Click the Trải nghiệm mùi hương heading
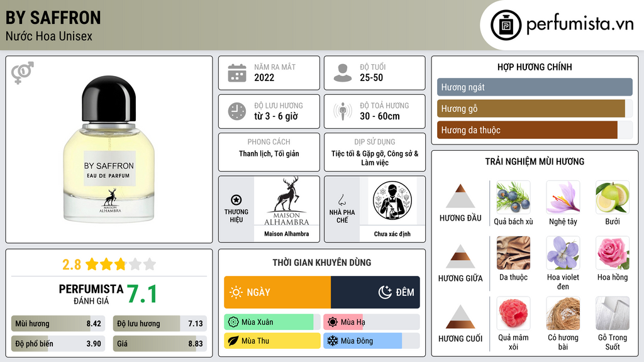Screen dimensions: 644x362 tap(535, 162)
